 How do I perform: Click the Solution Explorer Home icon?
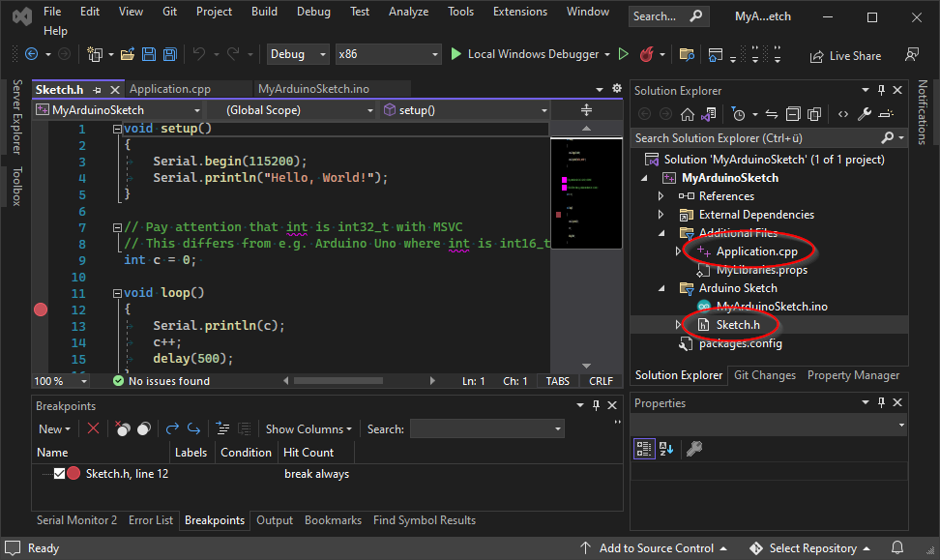click(688, 114)
